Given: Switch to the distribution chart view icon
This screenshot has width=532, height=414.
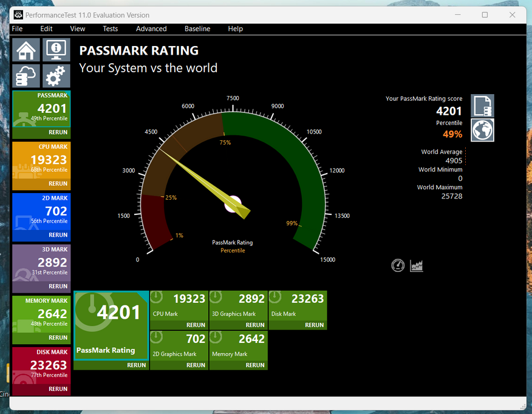Looking at the screenshot, I should point(416,265).
